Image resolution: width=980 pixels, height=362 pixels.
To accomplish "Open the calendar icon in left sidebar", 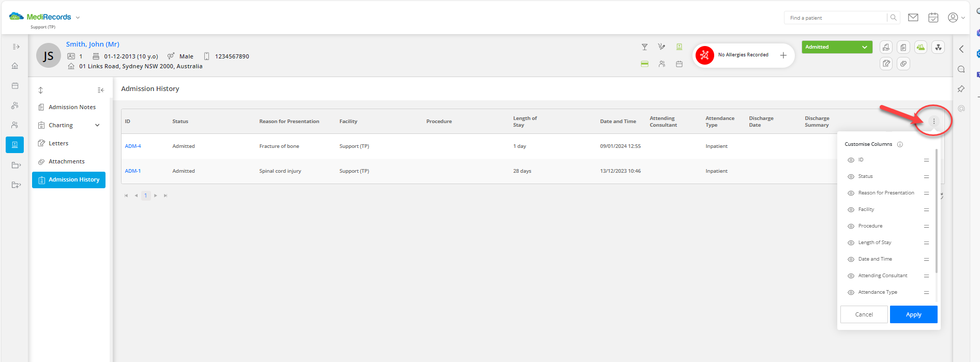I will pos(15,85).
